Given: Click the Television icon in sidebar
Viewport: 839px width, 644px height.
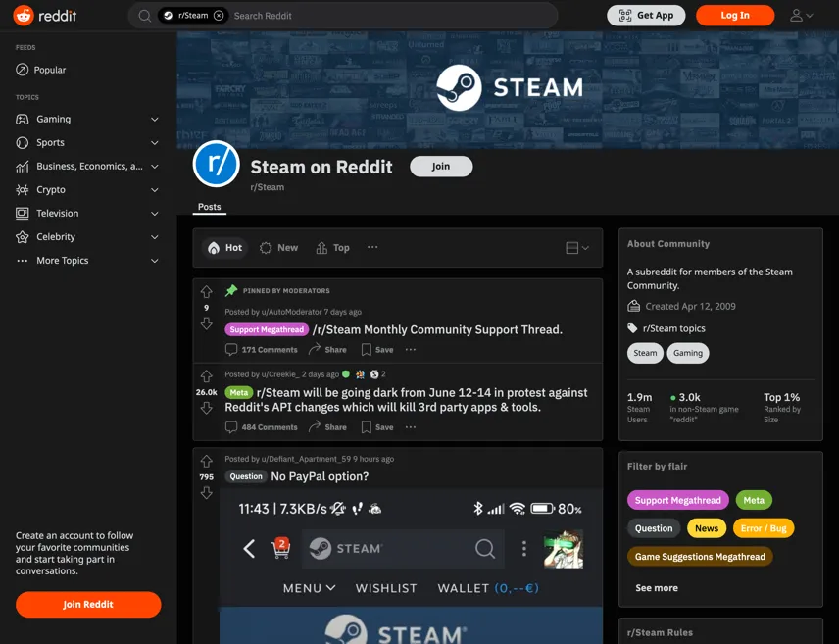Looking at the screenshot, I should [22, 213].
